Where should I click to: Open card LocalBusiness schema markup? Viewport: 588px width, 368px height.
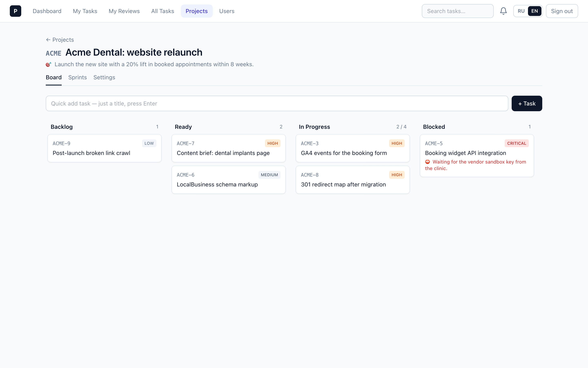click(228, 180)
